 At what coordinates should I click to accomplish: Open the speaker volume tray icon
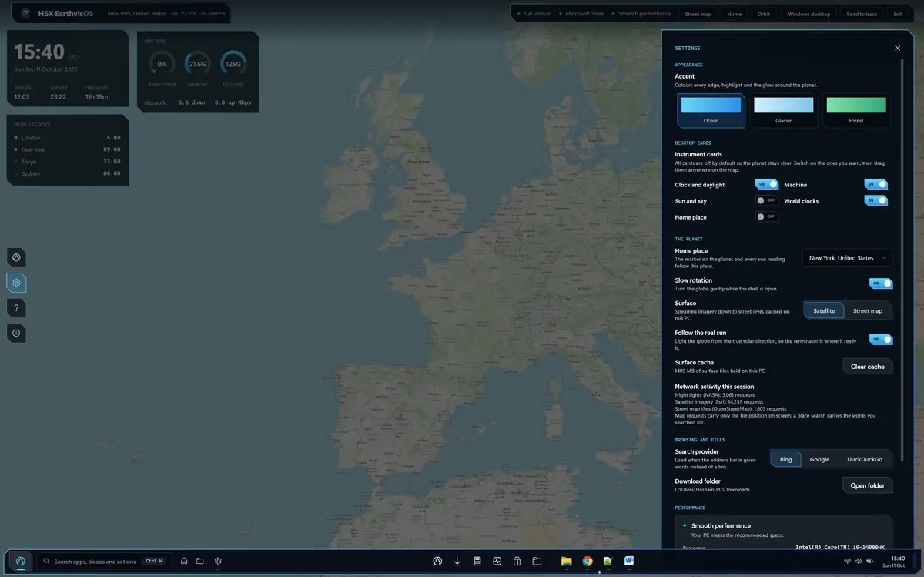(x=859, y=561)
